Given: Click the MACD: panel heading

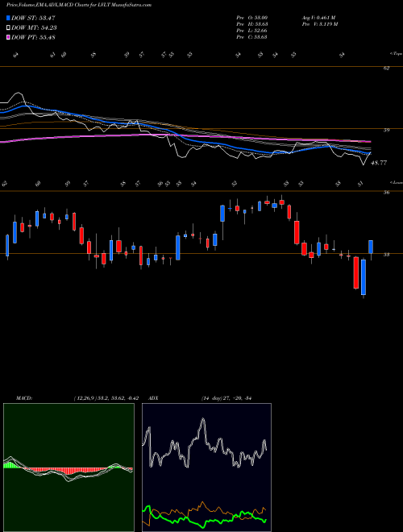Looking at the screenshot, I should tap(23, 398).
